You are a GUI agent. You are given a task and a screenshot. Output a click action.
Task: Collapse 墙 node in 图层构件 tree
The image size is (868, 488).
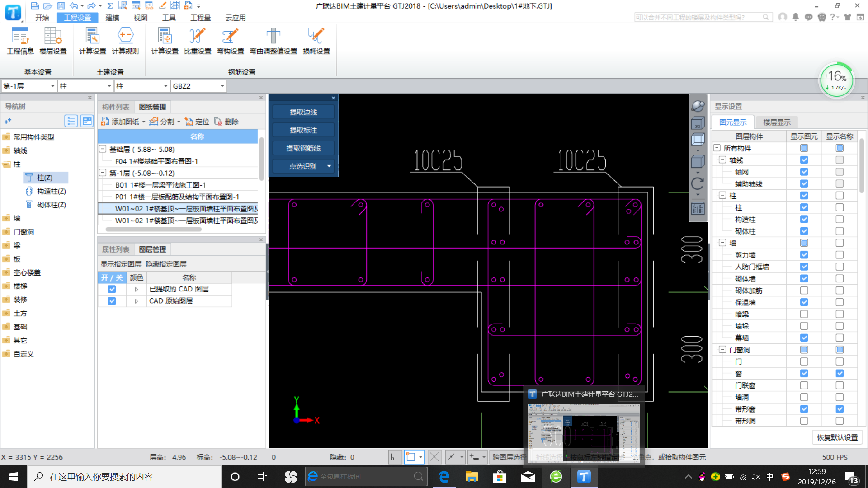(x=722, y=243)
